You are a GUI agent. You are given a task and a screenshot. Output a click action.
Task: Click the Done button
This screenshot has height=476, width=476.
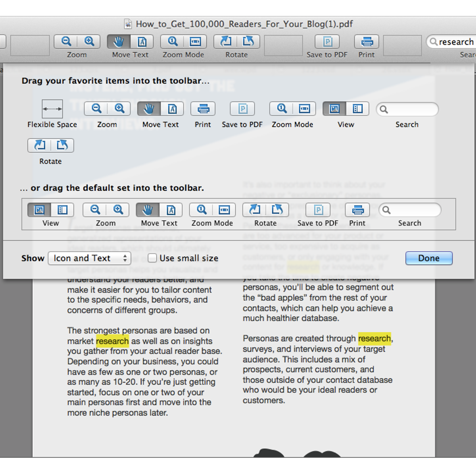click(x=429, y=258)
